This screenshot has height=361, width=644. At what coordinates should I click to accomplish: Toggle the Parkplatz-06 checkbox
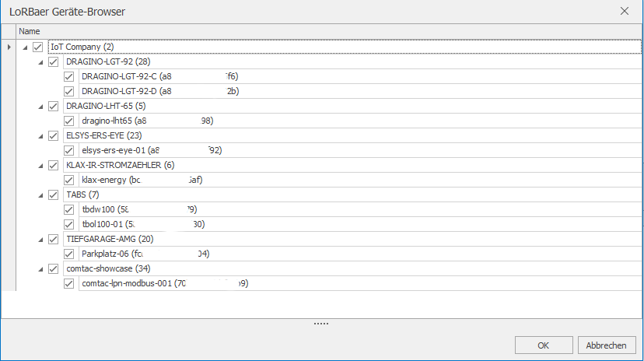69,254
